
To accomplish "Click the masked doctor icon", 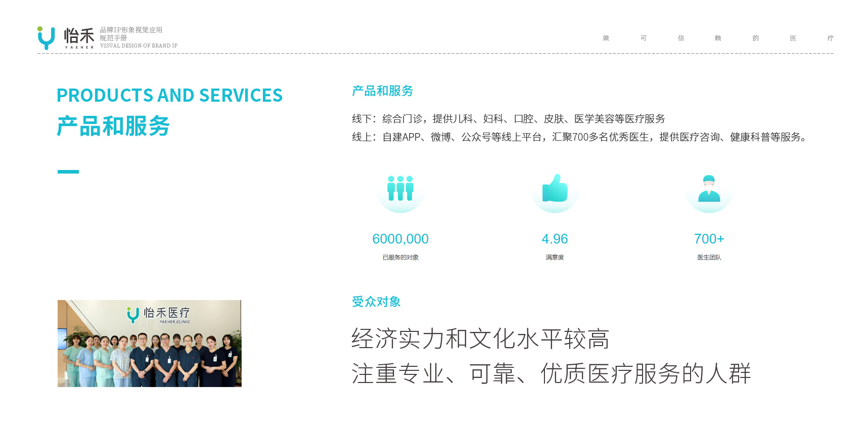I will pyautogui.click(x=709, y=188).
